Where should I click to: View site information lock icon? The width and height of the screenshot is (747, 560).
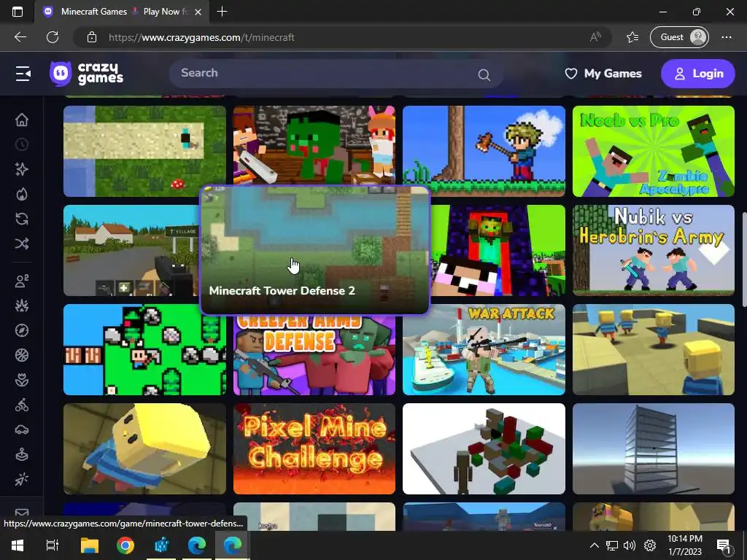coord(92,37)
